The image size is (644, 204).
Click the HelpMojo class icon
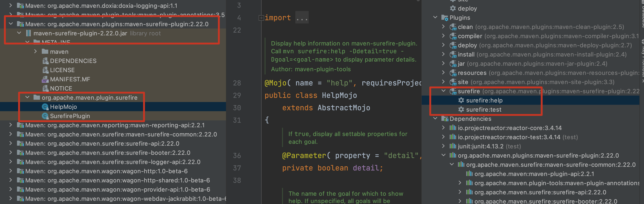click(45, 107)
